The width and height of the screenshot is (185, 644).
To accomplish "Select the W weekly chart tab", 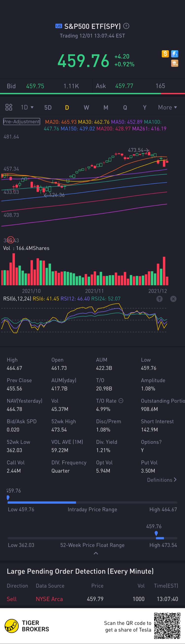I will 86,107.
